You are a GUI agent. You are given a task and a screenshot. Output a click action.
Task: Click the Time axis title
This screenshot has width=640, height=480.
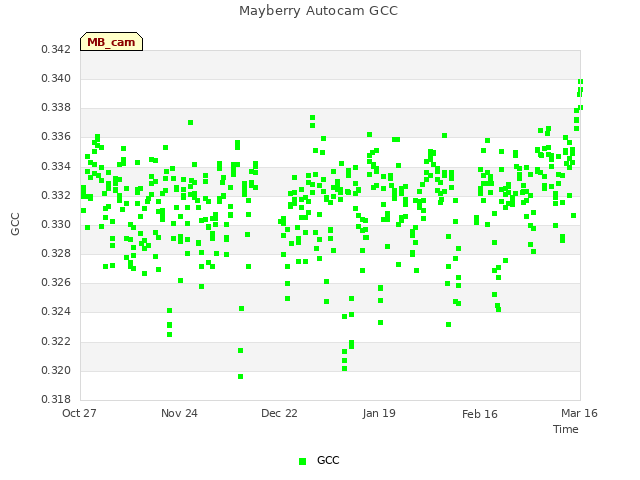[x=566, y=429]
